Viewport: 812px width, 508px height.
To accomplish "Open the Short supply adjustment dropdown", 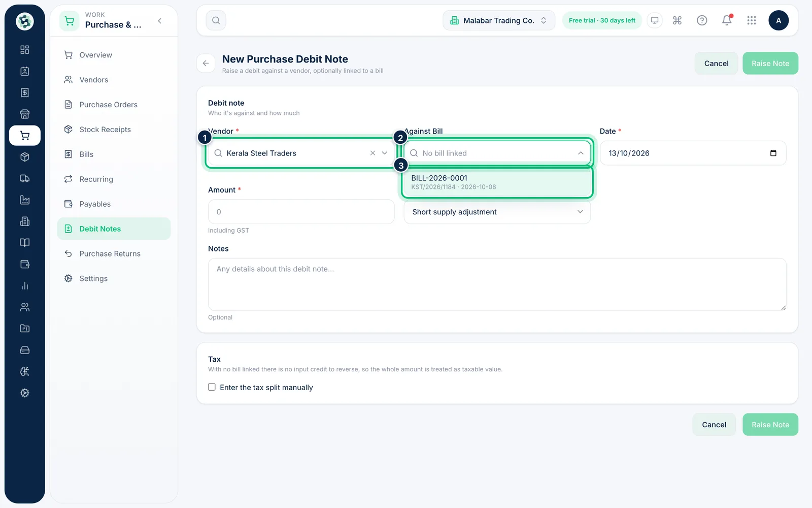I will point(497,212).
